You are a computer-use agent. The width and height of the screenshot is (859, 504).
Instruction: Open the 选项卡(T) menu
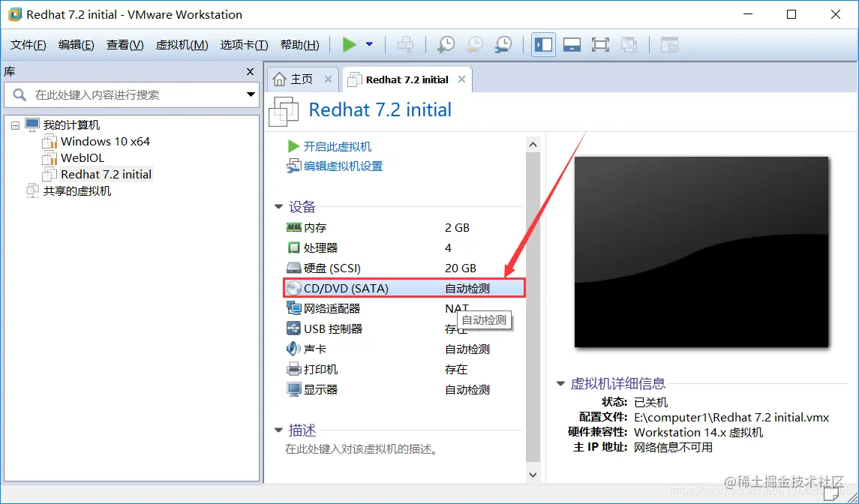pyautogui.click(x=245, y=45)
